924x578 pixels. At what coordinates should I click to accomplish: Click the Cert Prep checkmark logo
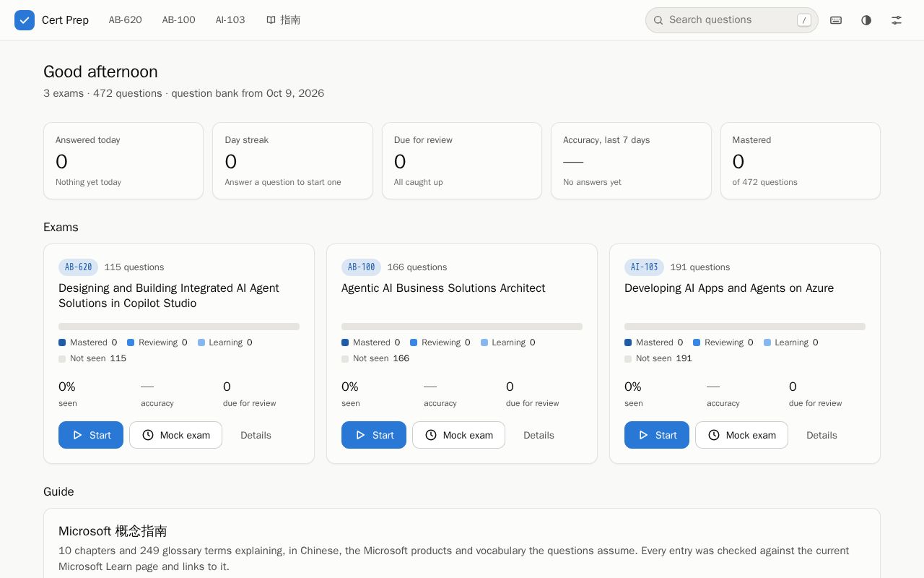point(25,20)
